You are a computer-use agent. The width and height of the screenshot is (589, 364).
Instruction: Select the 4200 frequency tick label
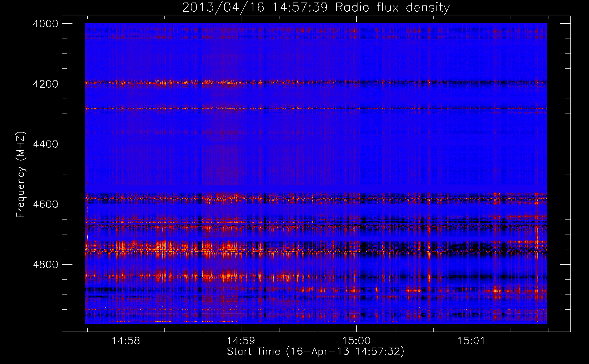46,84
